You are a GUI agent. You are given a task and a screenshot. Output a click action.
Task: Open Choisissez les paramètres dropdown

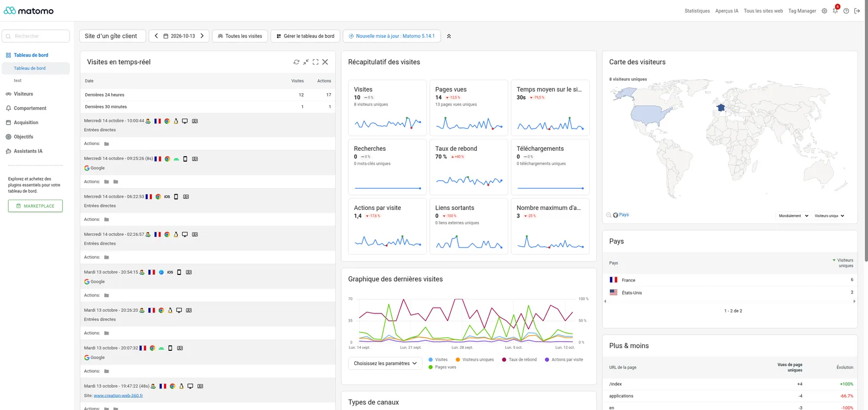[x=385, y=363]
